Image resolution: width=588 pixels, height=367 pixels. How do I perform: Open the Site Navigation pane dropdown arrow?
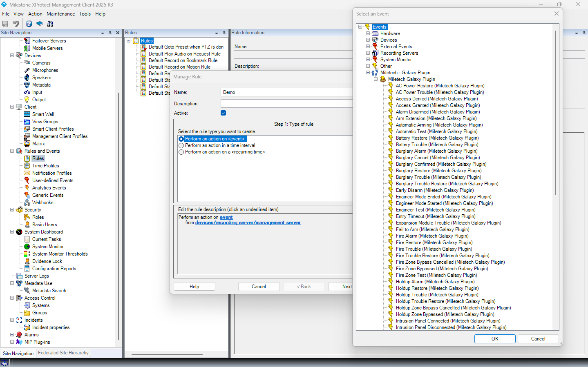click(103, 33)
